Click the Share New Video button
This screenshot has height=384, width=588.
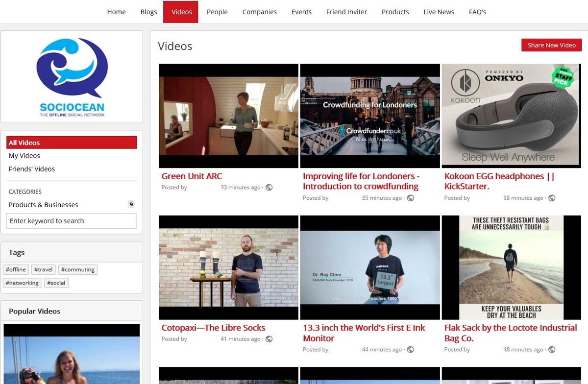click(x=552, y=45)
